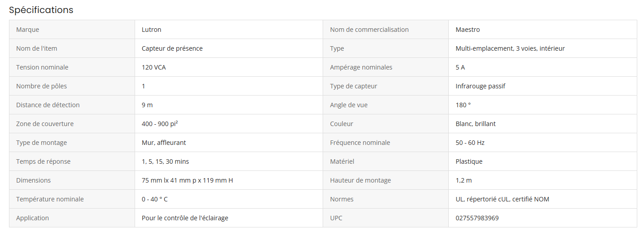Click the 0 - 40 ° C temperature value
This screenshot has height=240, width=644.
pyautogui.click(x=154, y=199)
